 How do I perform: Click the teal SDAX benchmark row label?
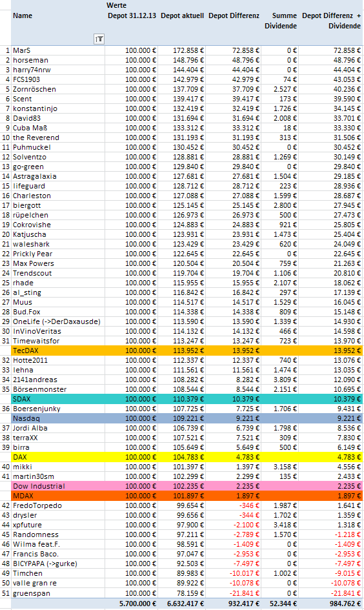[22, 399]
